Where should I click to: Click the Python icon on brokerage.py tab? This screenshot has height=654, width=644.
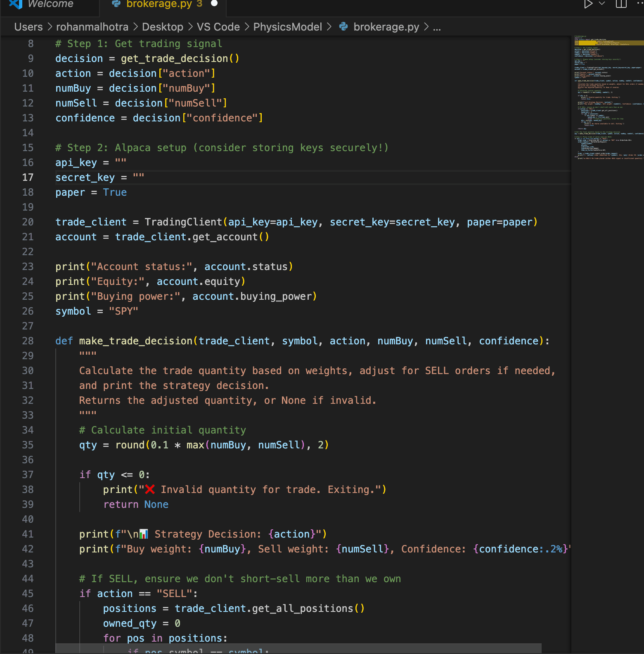click(116, 4)
